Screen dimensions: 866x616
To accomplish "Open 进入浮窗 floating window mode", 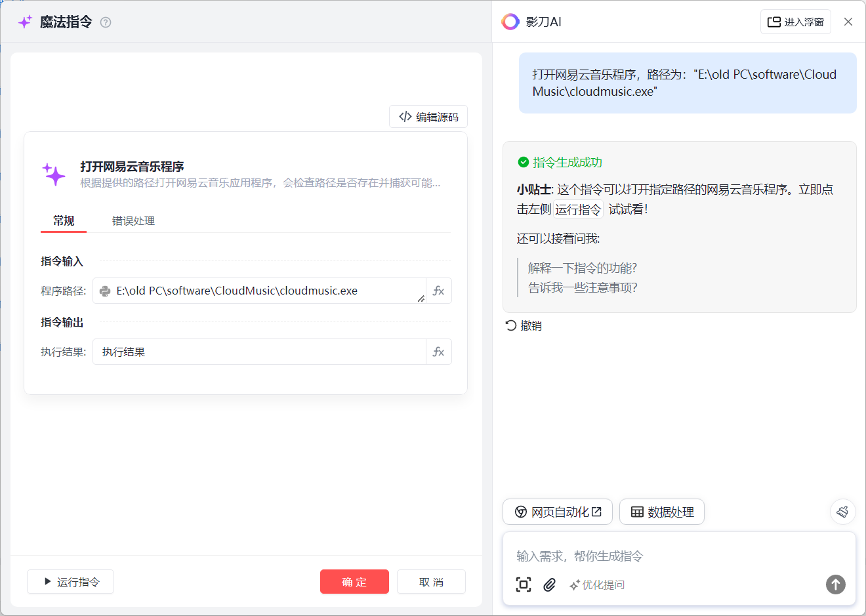I will pyautogui.click(x=796, y=22).
